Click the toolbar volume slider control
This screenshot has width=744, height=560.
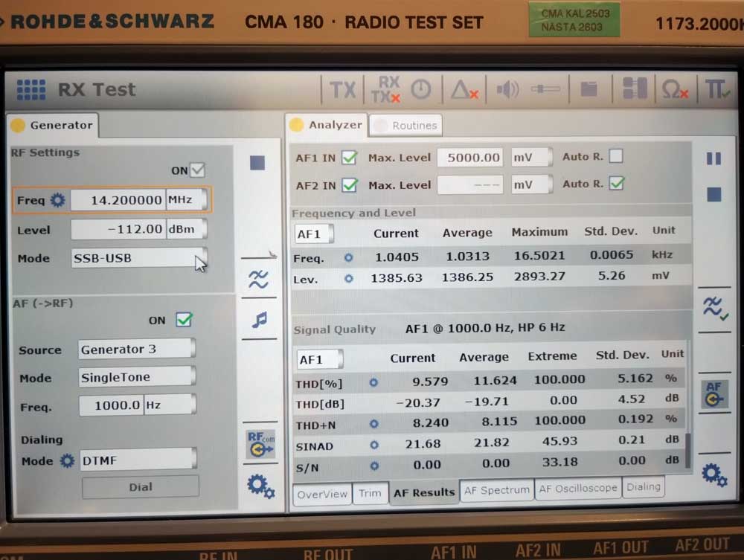(x=546, y=90)
